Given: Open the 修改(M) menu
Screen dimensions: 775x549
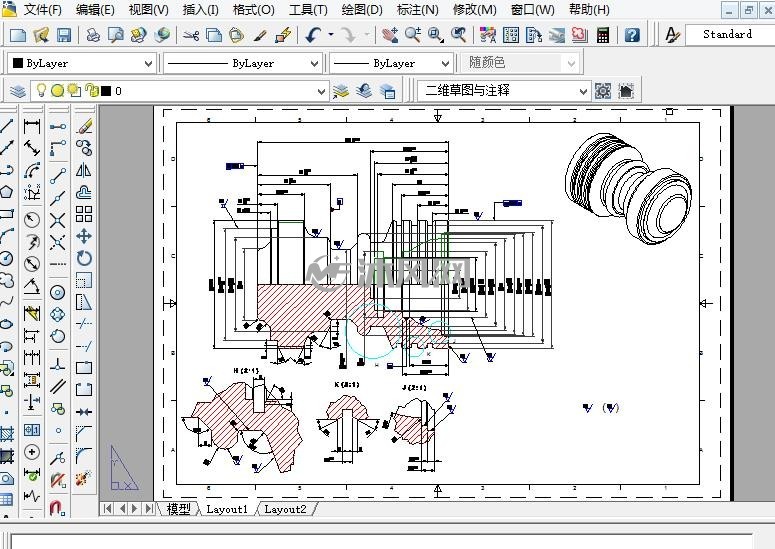Looking at the screenshot, I should point(474,9).
